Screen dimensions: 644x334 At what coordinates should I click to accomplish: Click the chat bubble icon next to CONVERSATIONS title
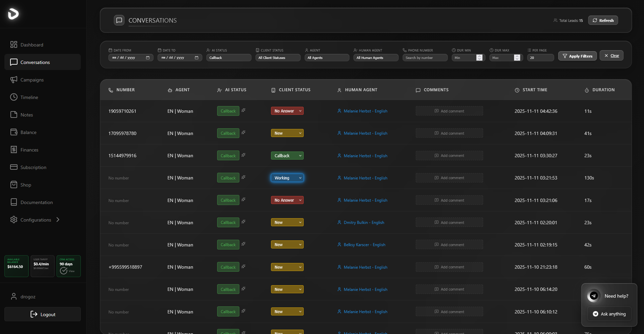pyautogui.click(x=119, y=20)
